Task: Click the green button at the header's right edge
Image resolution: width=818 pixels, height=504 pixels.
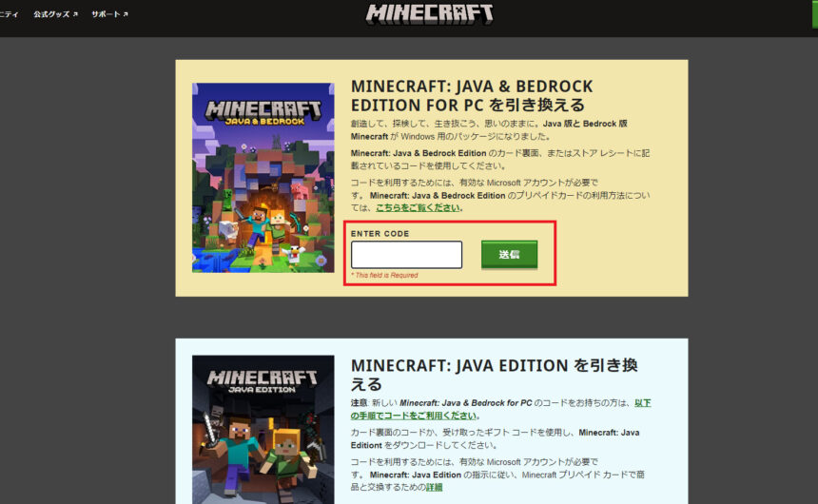Action: point(815,14)
